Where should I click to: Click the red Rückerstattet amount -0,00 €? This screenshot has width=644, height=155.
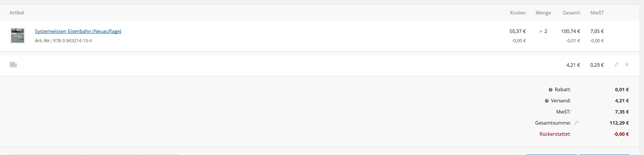621,134
